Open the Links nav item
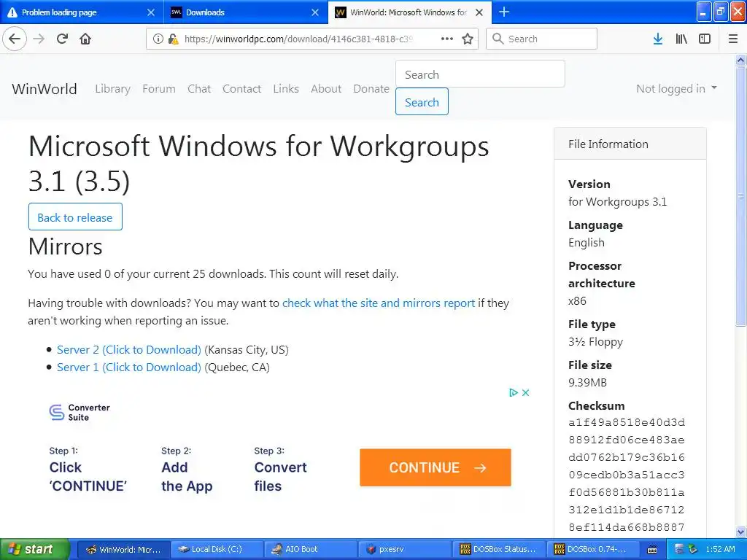Viewport: 747px width, 560px height. tap(286, 88)
